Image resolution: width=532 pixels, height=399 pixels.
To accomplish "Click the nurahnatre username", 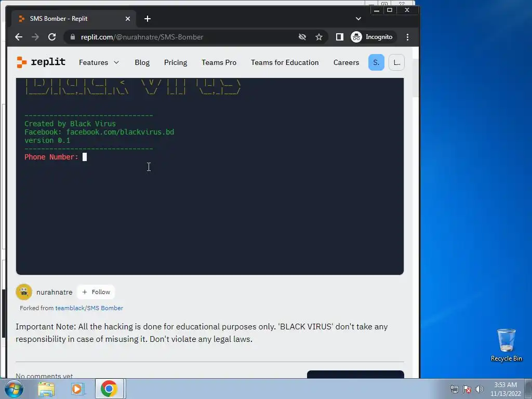I will 54,292.
